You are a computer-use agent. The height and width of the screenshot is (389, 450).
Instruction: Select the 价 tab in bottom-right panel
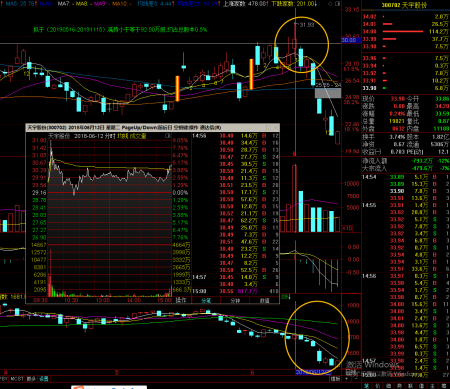tap(378, 386)
